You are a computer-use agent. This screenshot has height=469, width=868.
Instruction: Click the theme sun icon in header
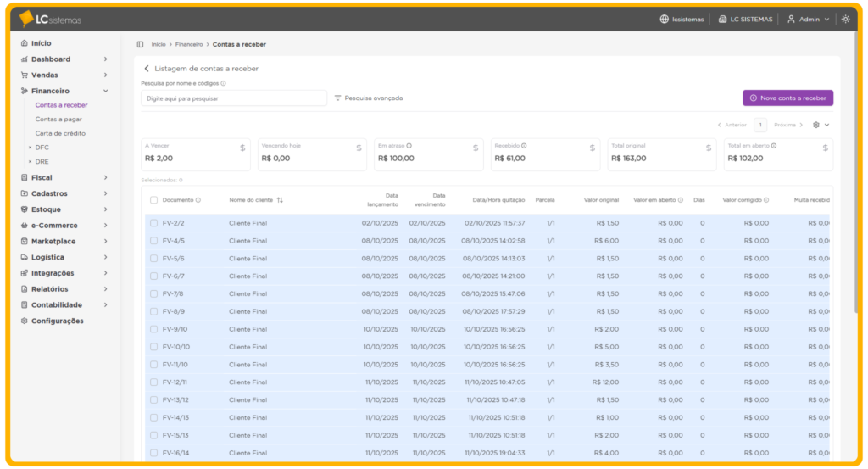tap(845, 19)
